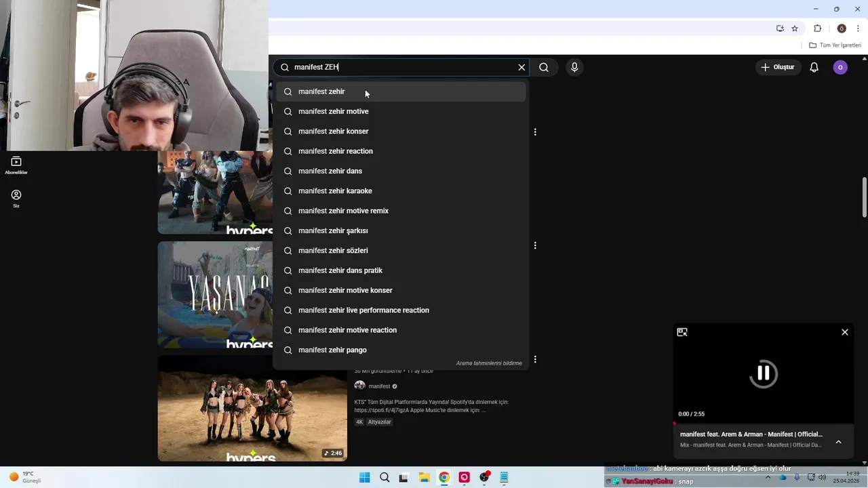The width and height of the screenshot is (868, 488).
Task: Expand the miniplayer playlist chevron
Action: (x=838, y=442)
